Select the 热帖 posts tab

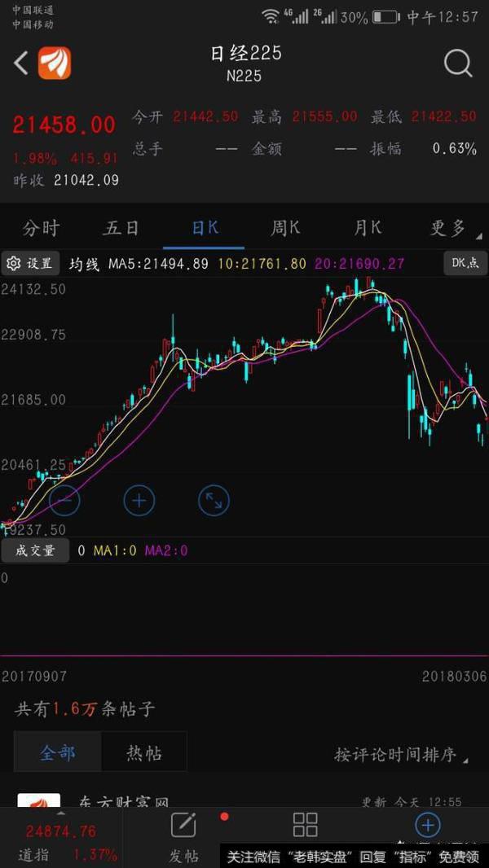point(144,753)
